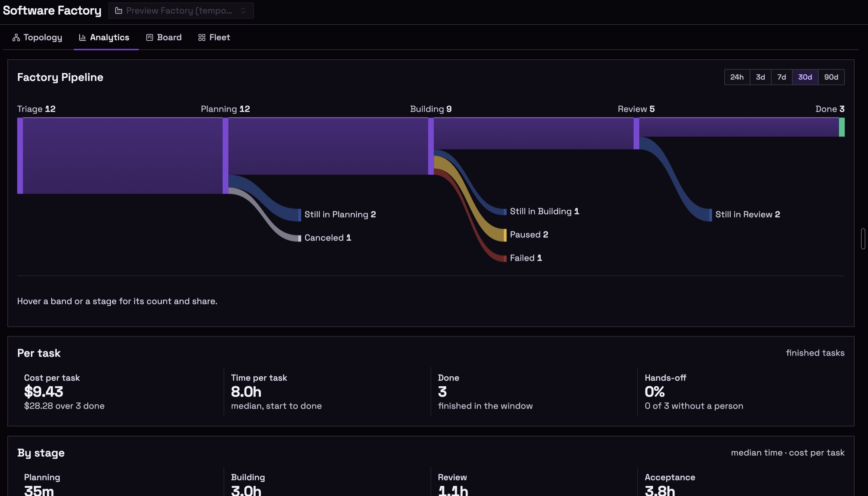Set time range to 3d
This screenshot has width=868, height=496.
click(x=760, y=77)
